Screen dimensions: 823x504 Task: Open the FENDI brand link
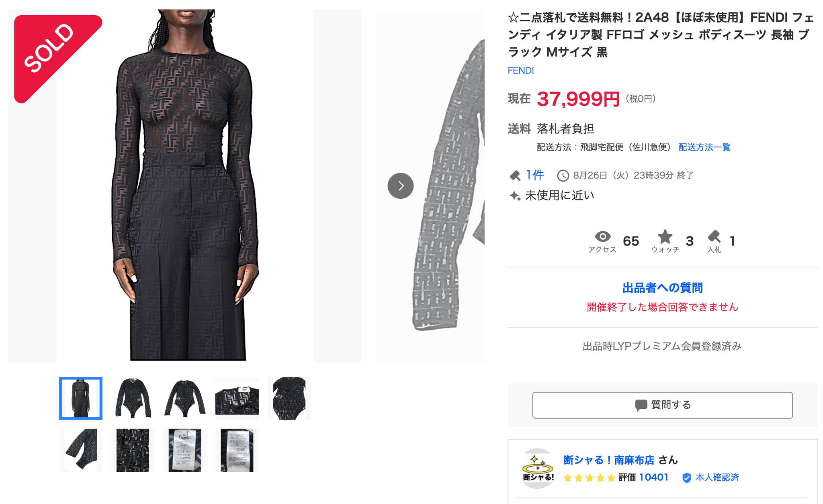click(x=520, y=71)
